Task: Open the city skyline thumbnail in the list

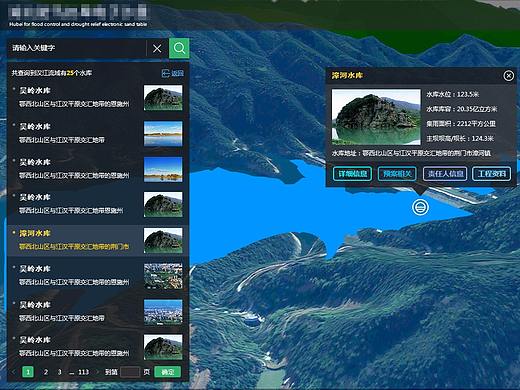Action: tap(163, 312)
